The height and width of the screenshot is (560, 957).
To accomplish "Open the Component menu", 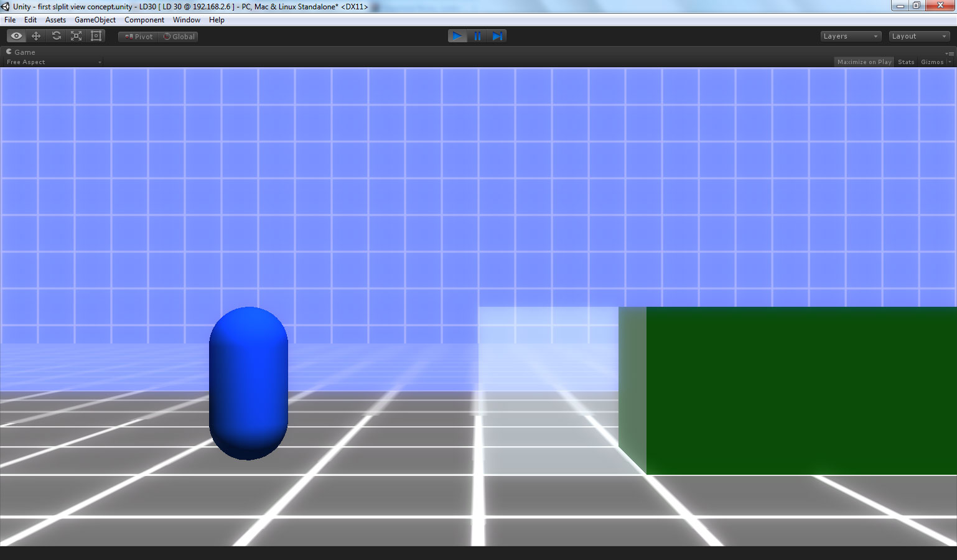I will [x=144, y=20].
